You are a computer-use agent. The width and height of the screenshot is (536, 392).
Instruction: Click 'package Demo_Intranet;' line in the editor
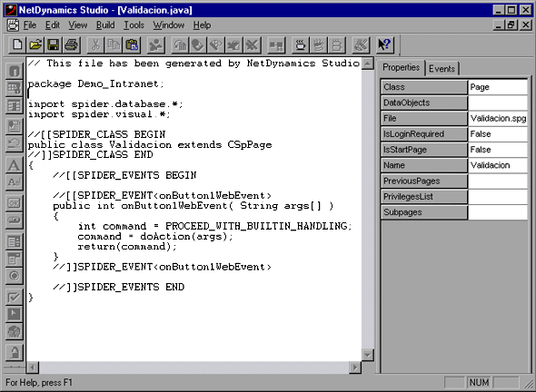[x=95, y=84]
